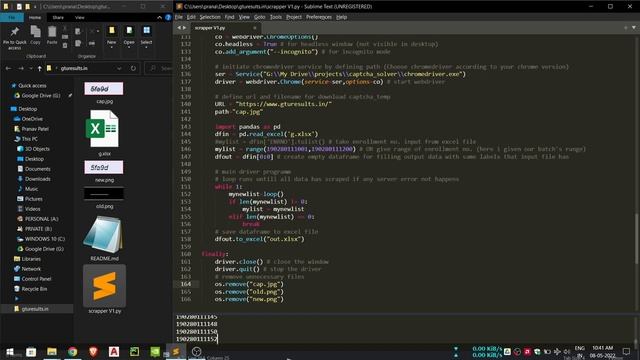Screen dimensions: 640x360
Task: Open Sublime tab list dropdown arrow
Action: click(634, 28)
